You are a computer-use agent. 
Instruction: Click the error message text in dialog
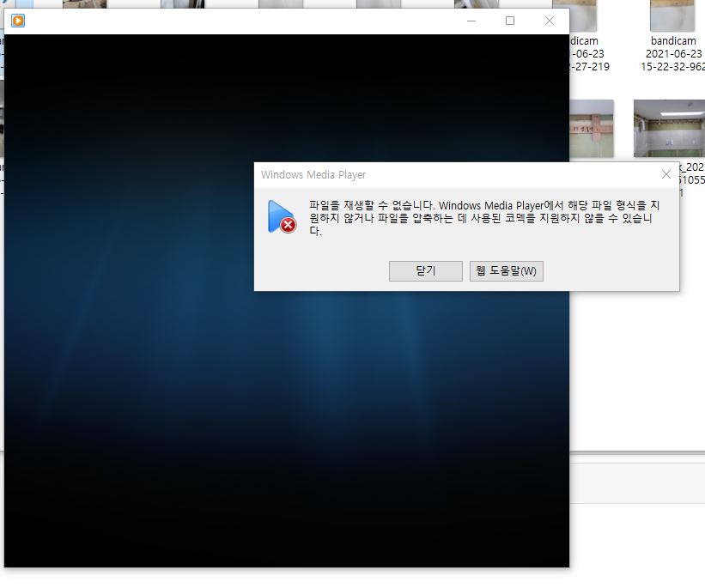(x=484, y=218)
